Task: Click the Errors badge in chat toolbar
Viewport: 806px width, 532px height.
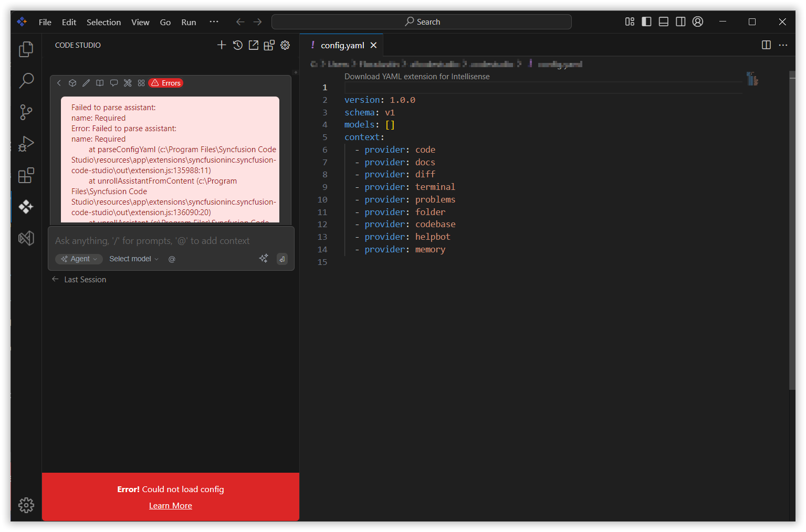Action: (x=165, y=82)
